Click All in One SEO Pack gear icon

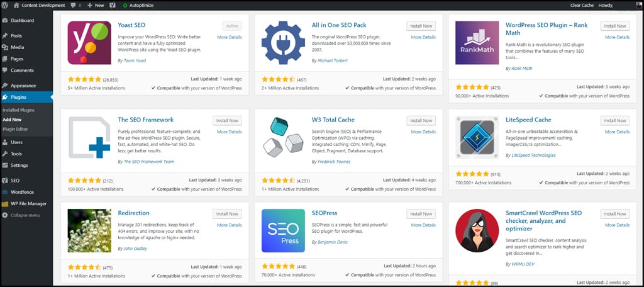284,43
